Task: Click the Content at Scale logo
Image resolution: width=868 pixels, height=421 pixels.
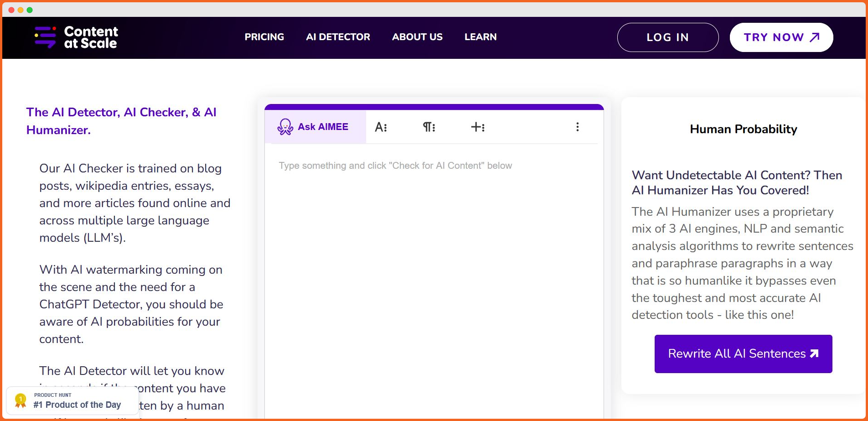Action: tap(76, 37)
